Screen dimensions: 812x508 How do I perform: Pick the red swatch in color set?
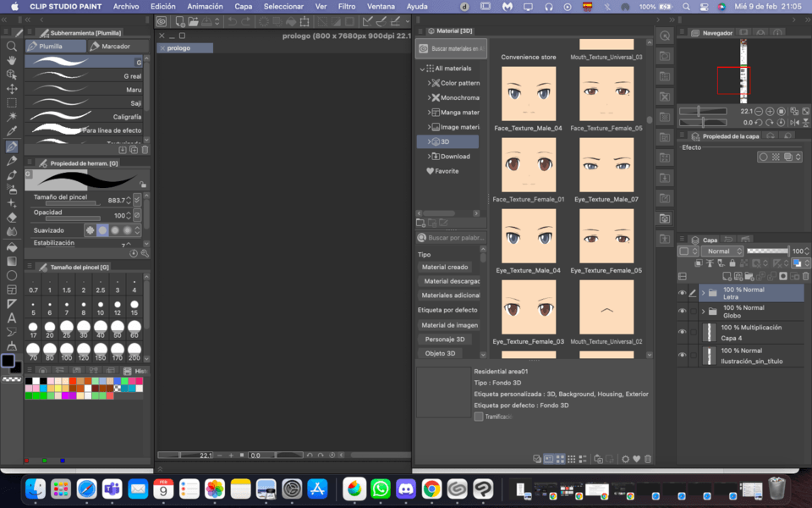point(72,381)
